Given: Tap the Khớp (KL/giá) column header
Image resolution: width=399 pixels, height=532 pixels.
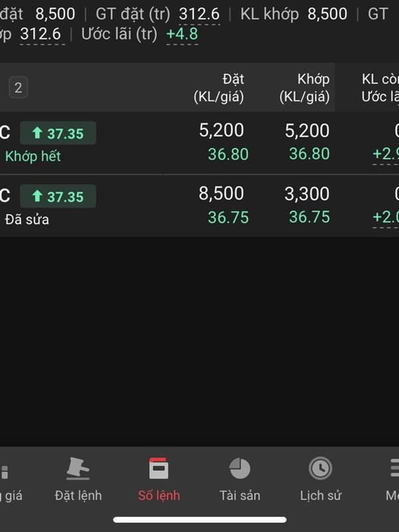Looking at the screenshot, I should pyautogui.click(x=305, y=88).
